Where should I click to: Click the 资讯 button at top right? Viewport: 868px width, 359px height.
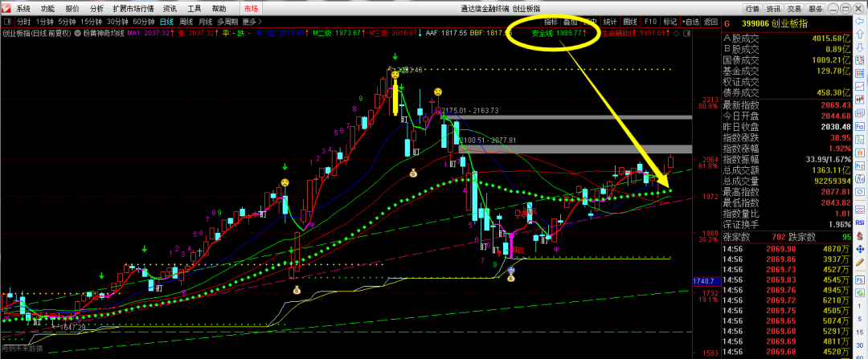pos(773,8)
